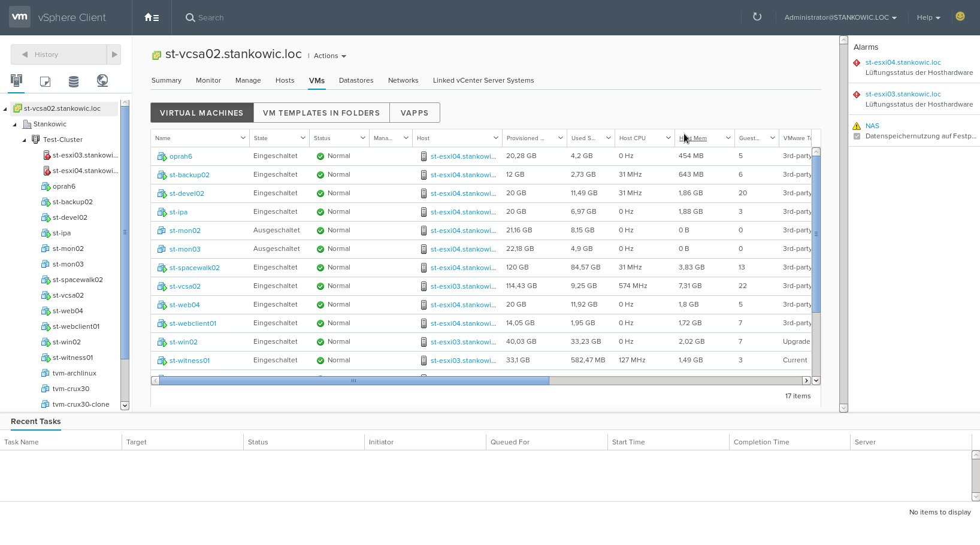
Task: Click search magnifier icon
Action: [x=190, y=17]
